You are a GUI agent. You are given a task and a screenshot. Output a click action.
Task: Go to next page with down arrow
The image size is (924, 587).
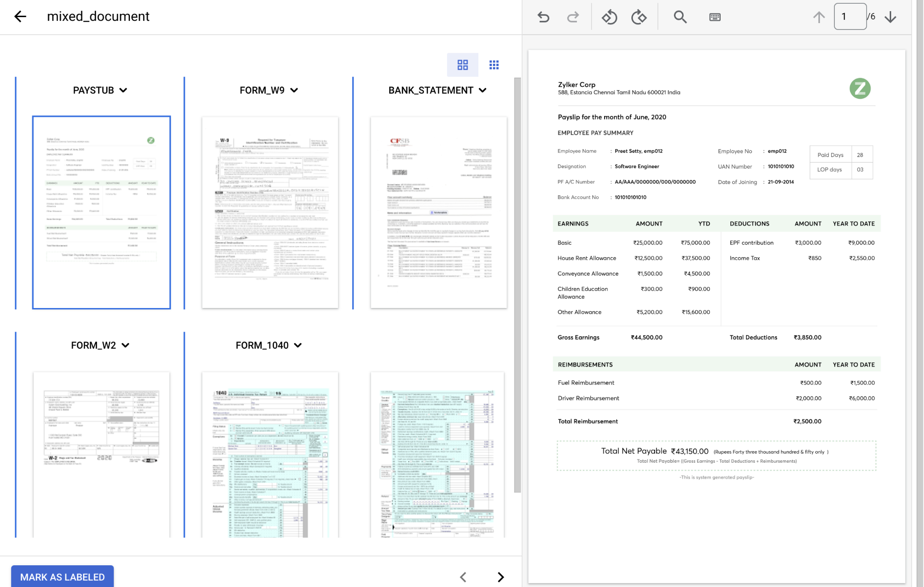[890, 17]
